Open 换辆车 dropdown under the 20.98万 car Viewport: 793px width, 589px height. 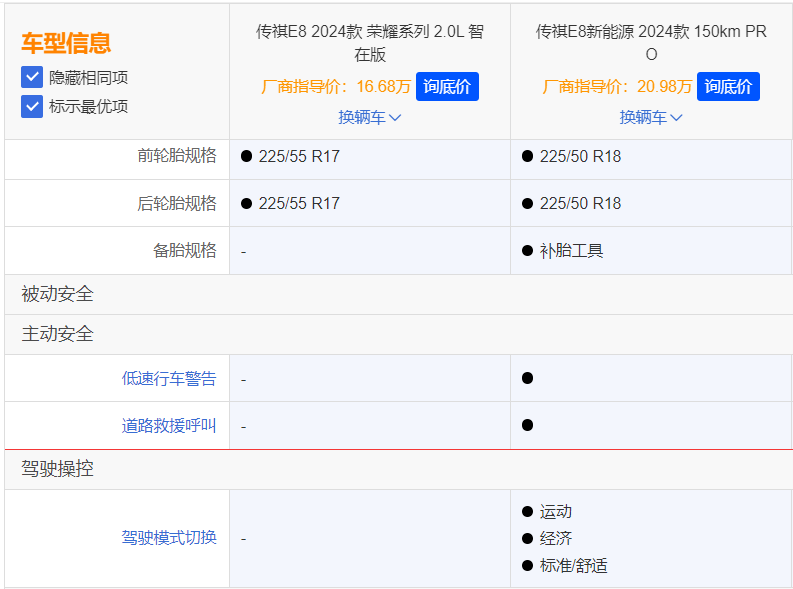pos(651,117)
